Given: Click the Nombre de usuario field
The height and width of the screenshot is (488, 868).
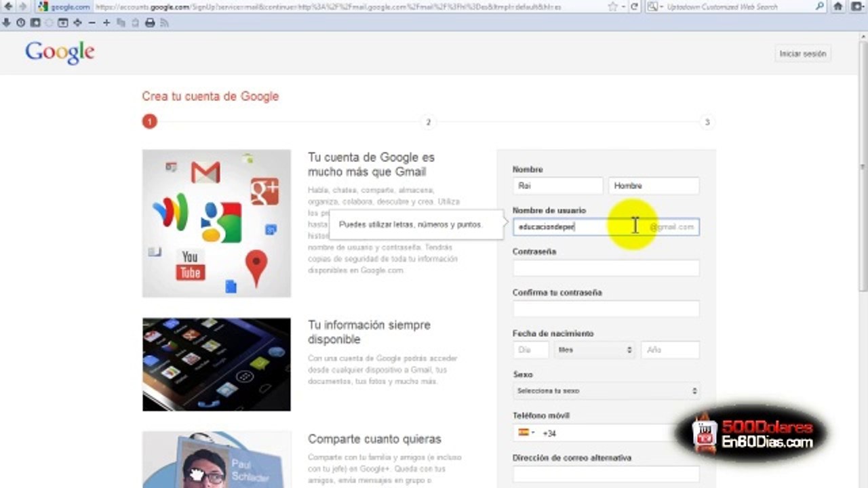Looking at the screenshot, I should pos(606,227).
